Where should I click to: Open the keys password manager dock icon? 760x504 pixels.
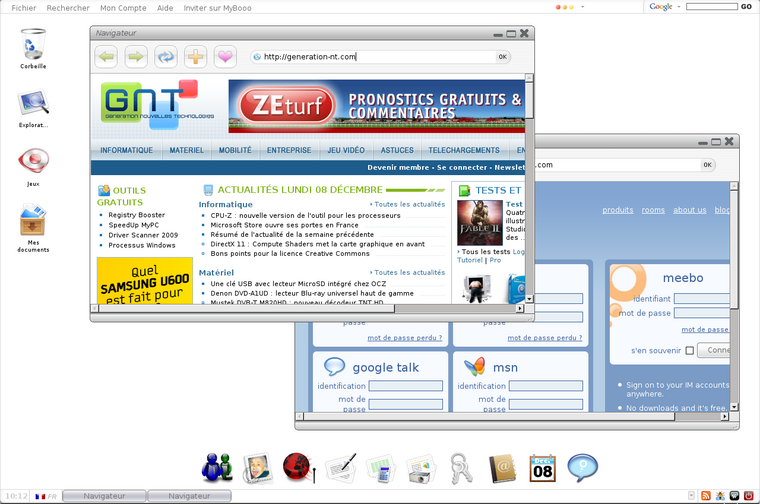pos(461,468)
